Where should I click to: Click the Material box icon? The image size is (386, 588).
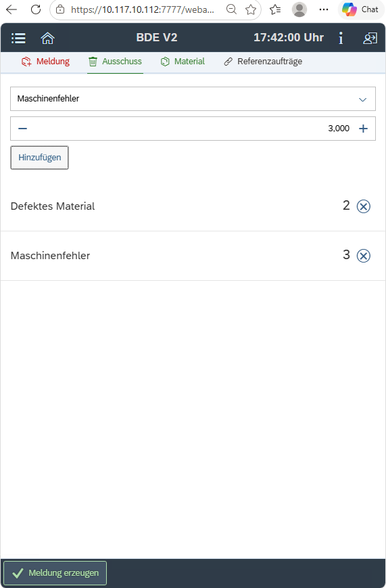165,62
